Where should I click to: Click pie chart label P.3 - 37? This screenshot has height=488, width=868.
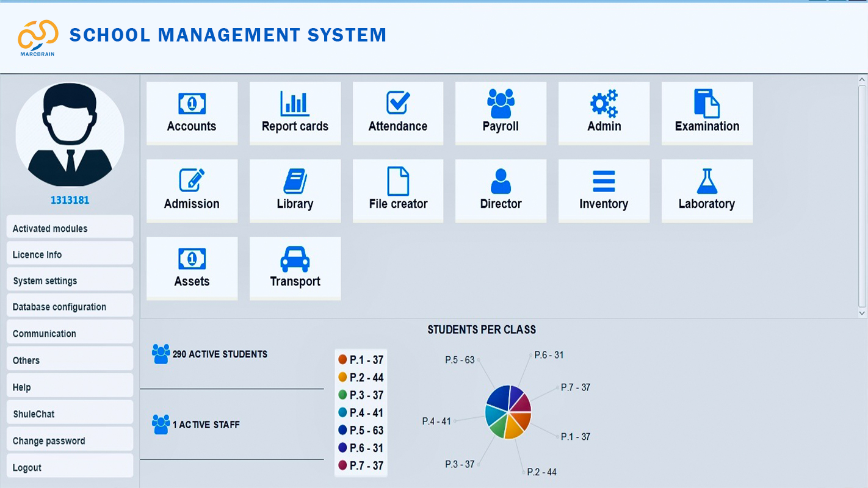pos(460,464)
